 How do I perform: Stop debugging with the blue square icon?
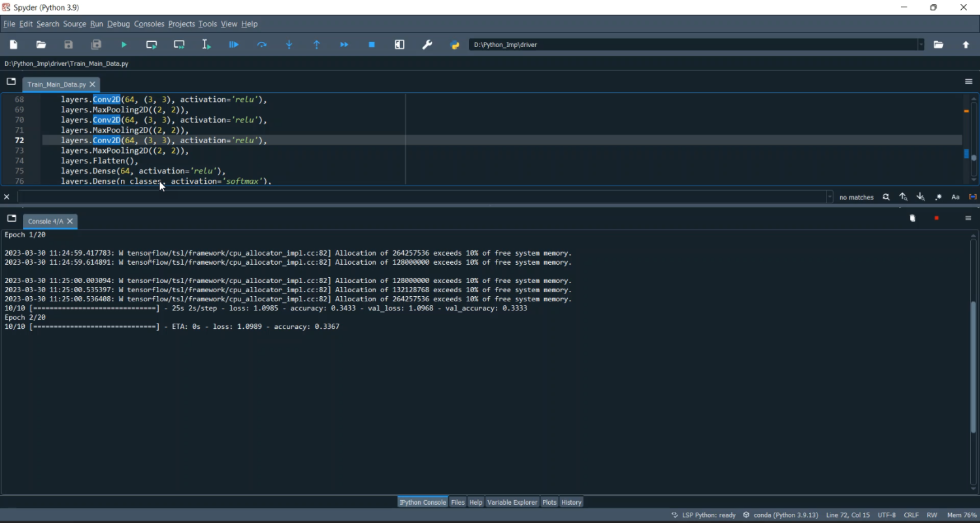point(372,45)
